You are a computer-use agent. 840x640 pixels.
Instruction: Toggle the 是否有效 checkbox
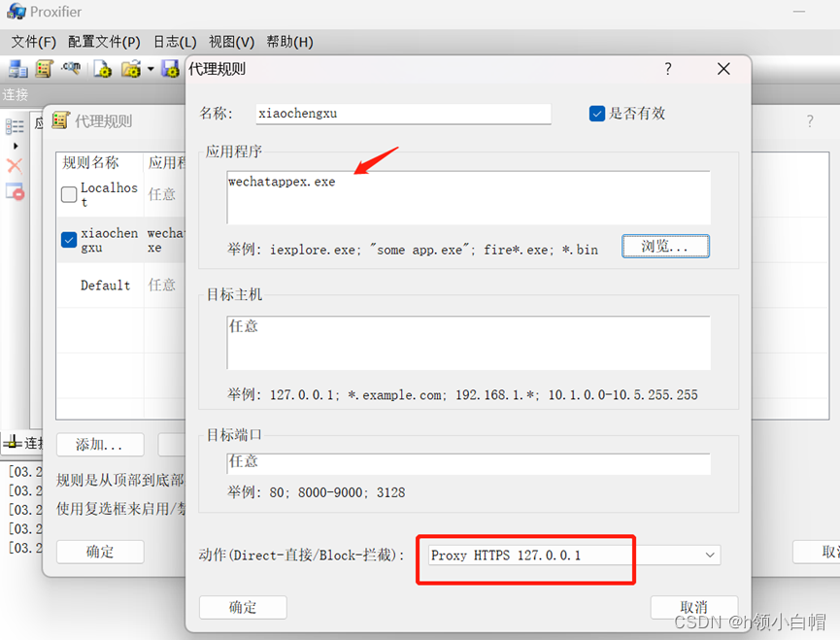597,114
